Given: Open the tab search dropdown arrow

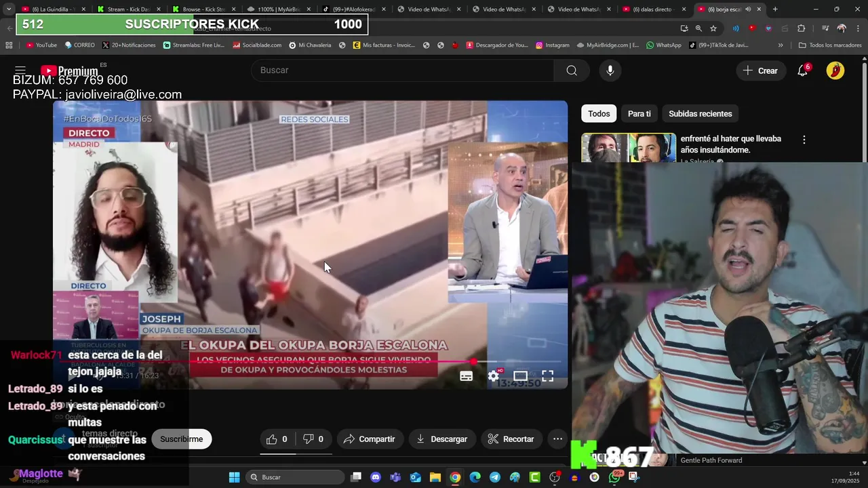Looking at the screenshot, I should coord(8,9).
